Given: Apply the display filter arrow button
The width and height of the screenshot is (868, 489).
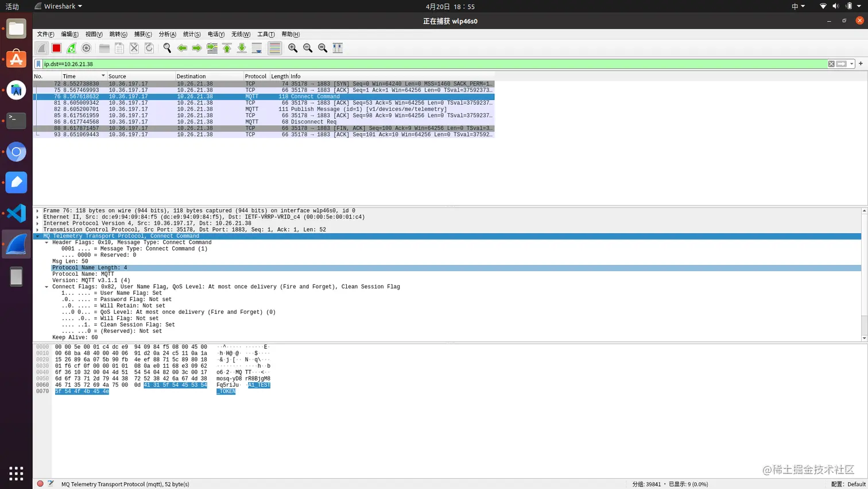Looking at the screenshot, I should (841, 64).
